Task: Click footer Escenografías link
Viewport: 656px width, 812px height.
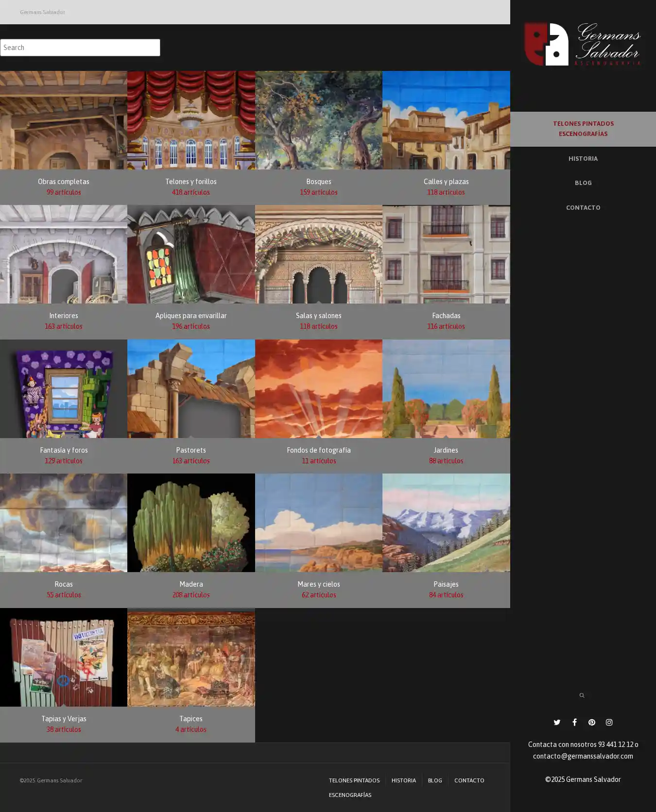Action: click(x=350, y=795)
